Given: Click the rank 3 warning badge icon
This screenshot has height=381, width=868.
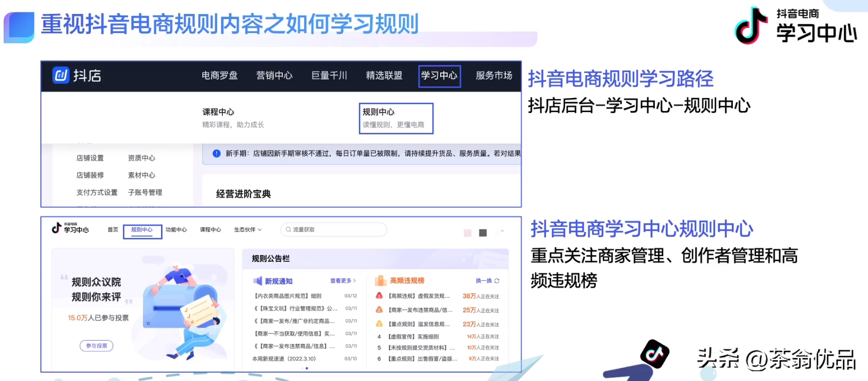Looking at the screenshot, I should [379, 324].
